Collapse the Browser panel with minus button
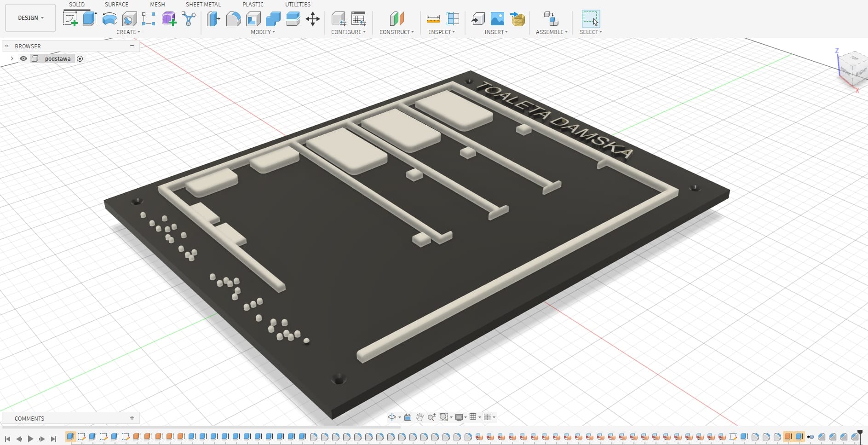The height and width of the screenshot is (445, 868). 132,46
